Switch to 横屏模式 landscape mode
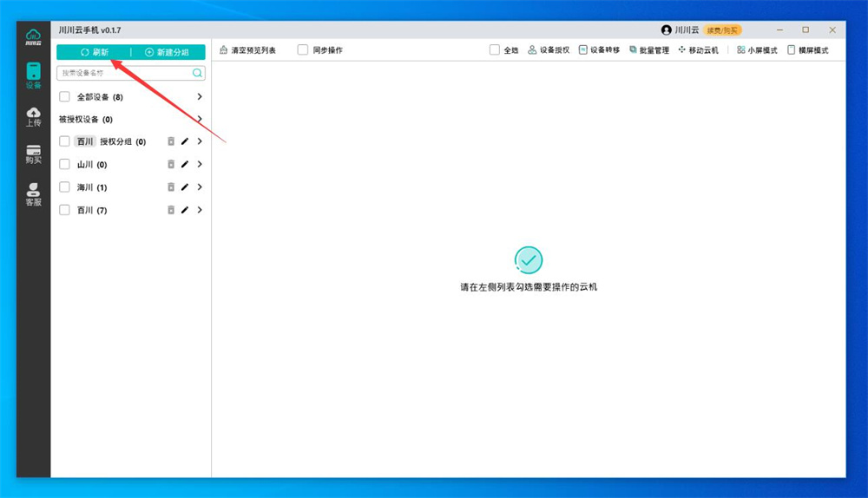This screenshot has width=868, height=498. [807, 50]
